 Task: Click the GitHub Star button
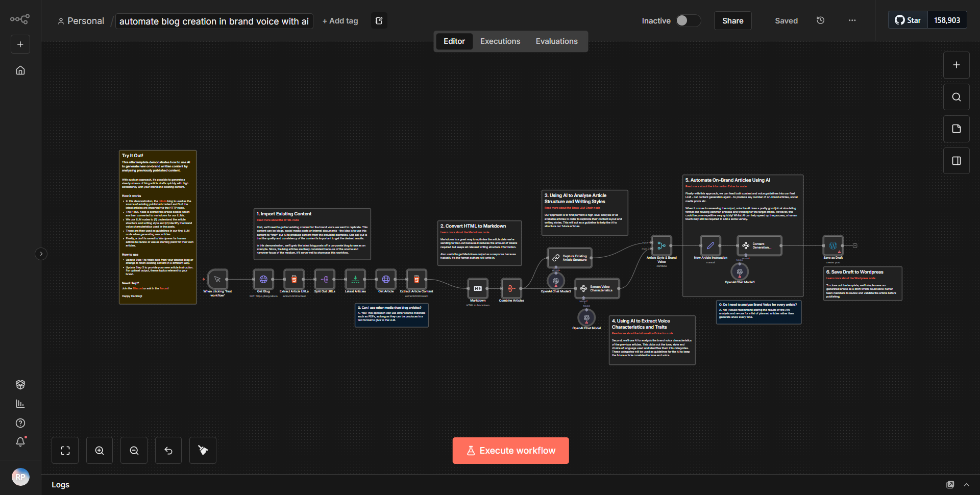[x=908, y=20]
